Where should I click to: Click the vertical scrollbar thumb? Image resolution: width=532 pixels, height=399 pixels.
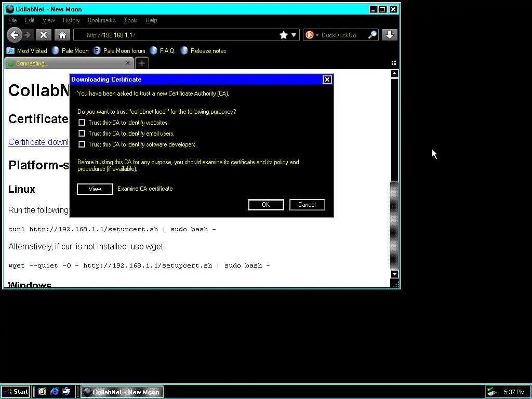(x=394, y=130)
